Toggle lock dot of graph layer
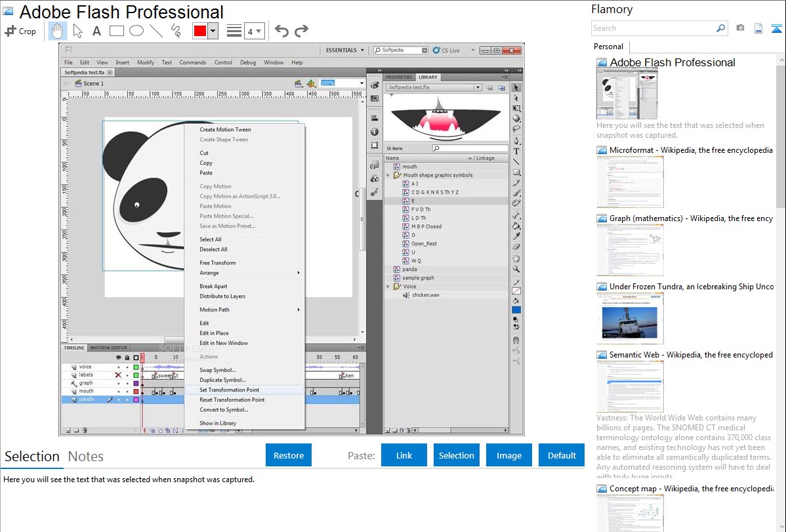This screenshot has height=532, width=786. point(127,384)
